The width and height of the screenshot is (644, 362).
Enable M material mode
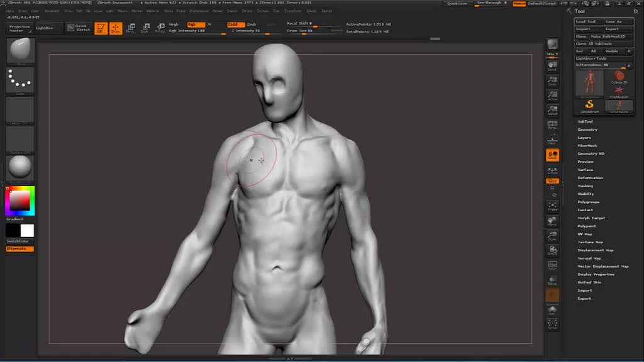(x=209, y=25)
